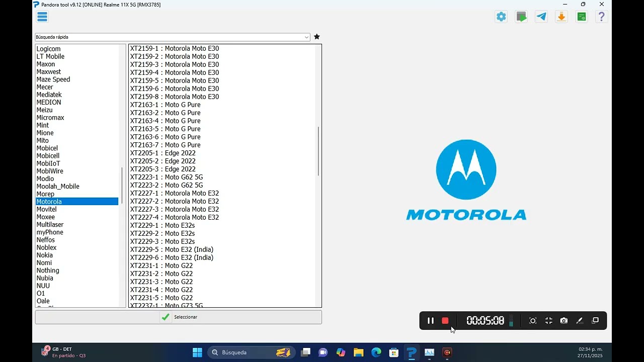The width and height of the screenshot is (644, 362).
Task: Select Nubia in the brand list
Action: click(45, 278)
